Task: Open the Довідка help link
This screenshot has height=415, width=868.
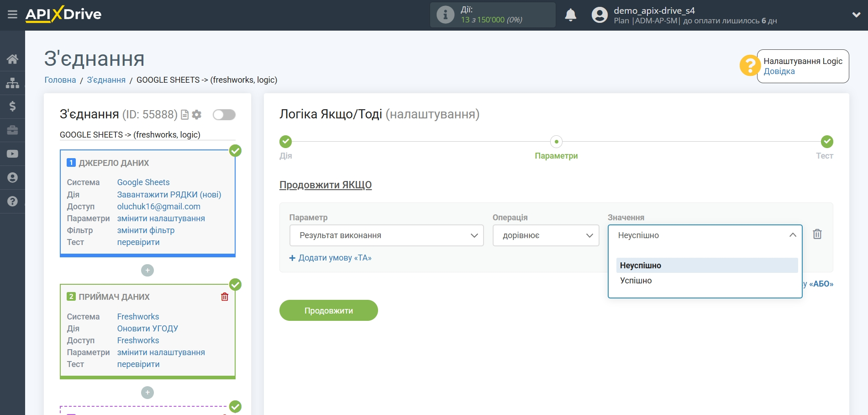Action: pos(779,71)
